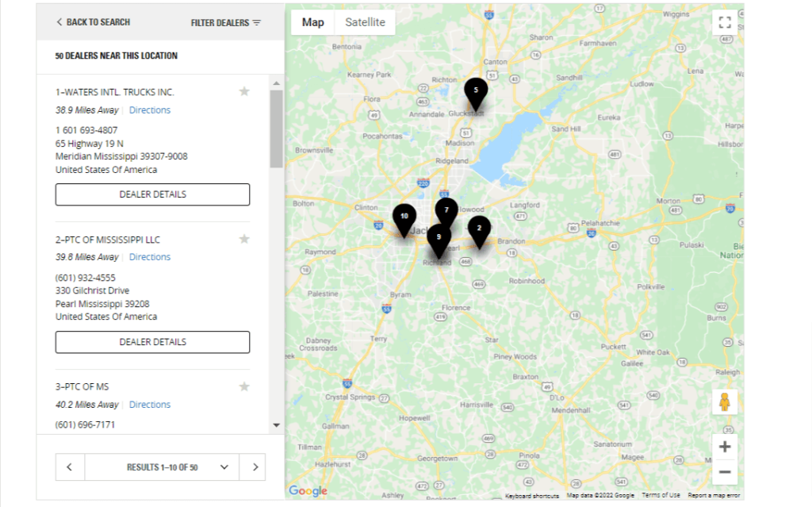Select map pin number 10
The image size is (812, 507).
pyautogui.click(x=404, y=218)
